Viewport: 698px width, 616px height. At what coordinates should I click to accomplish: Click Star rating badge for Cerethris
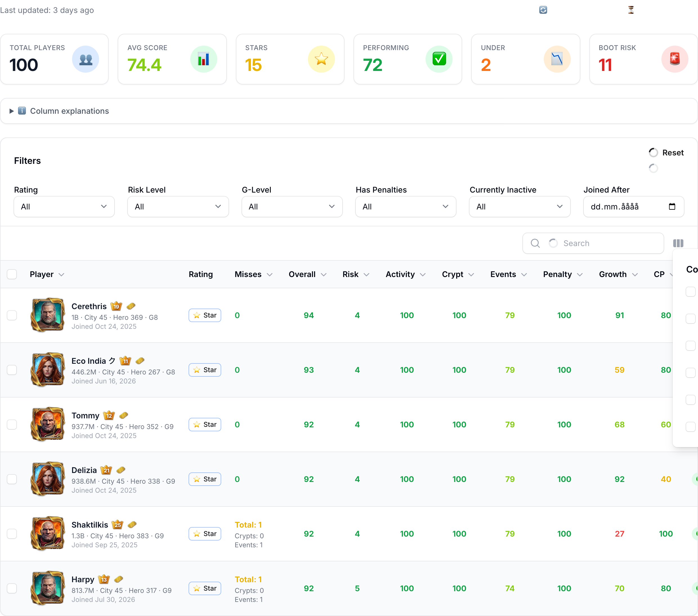pyautogui.click(x=205, y=315)
